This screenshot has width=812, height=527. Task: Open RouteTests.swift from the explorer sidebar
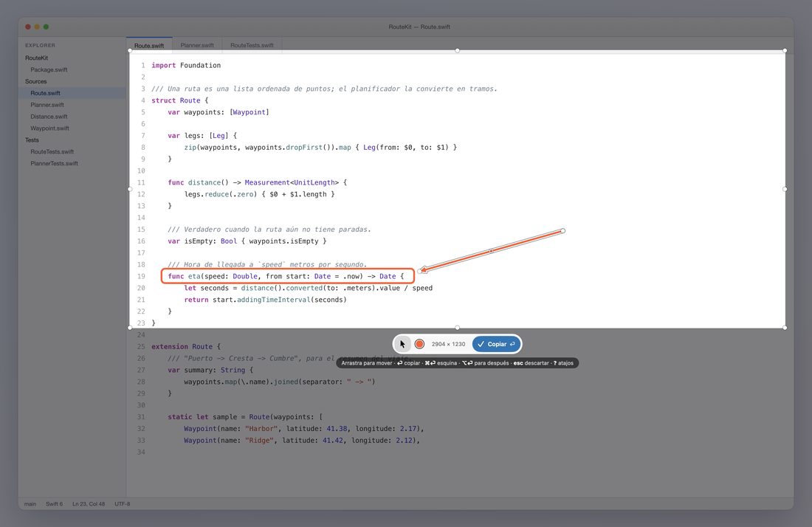(x=52, y=152)
